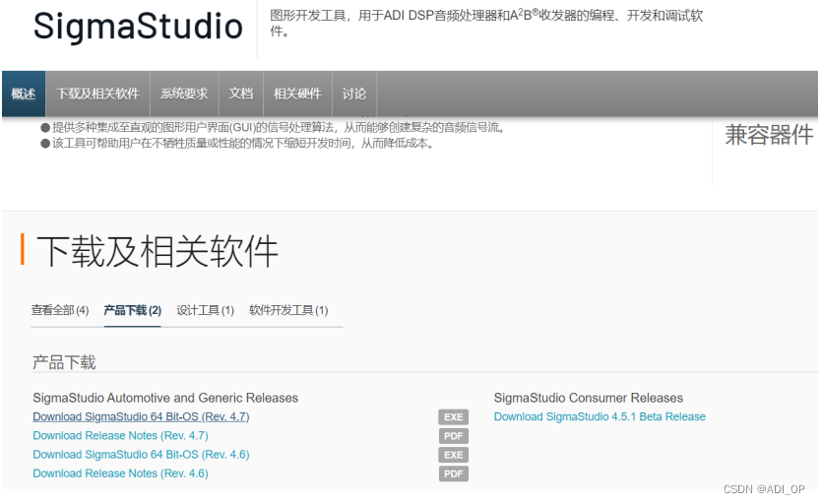Download SigmaStudio 64 Bit-OS Rev. 4.7
The image size is (820, 504).
141,416
